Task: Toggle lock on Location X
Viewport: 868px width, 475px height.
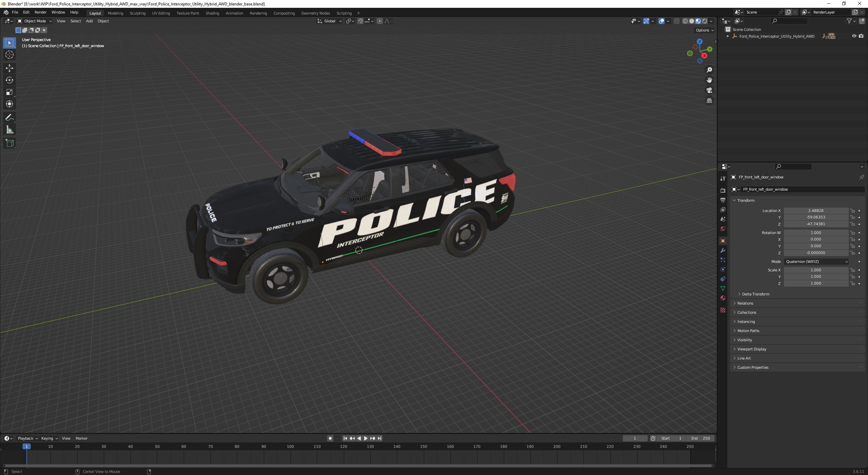Action: point(852,211)
